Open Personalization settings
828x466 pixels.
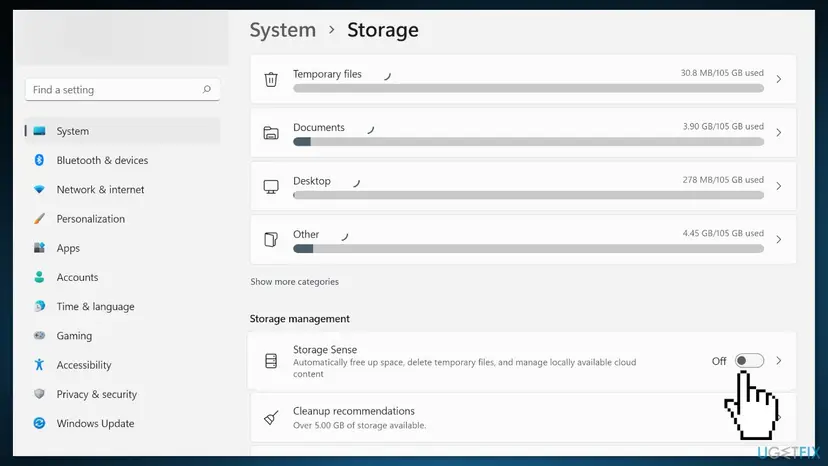click(123, 219)
